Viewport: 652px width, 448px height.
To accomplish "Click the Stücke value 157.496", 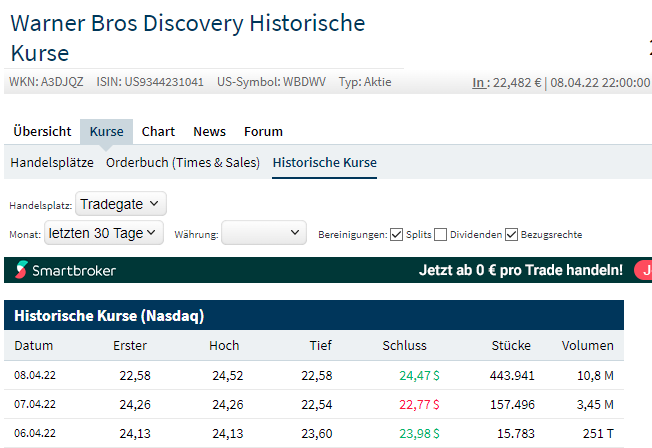I will [512, 405].
